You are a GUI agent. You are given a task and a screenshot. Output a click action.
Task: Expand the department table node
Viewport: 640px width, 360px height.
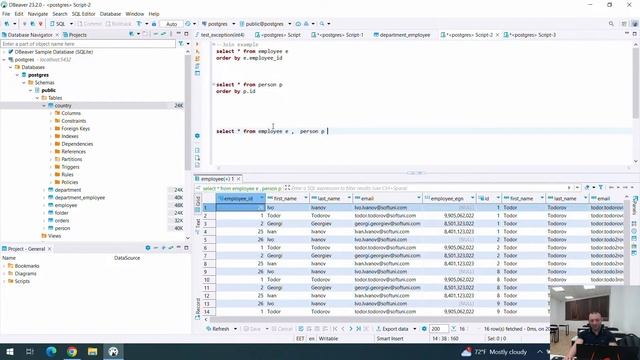point(44,190)
